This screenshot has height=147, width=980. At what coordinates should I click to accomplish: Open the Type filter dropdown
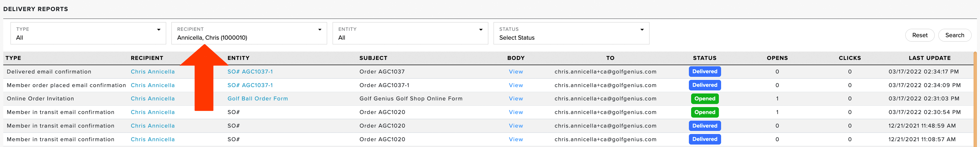(88, 33)
